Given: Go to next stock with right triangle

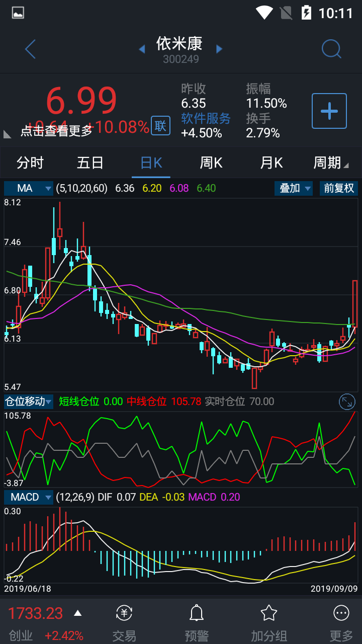Looking at the screenshot, I should coord(219,49).
